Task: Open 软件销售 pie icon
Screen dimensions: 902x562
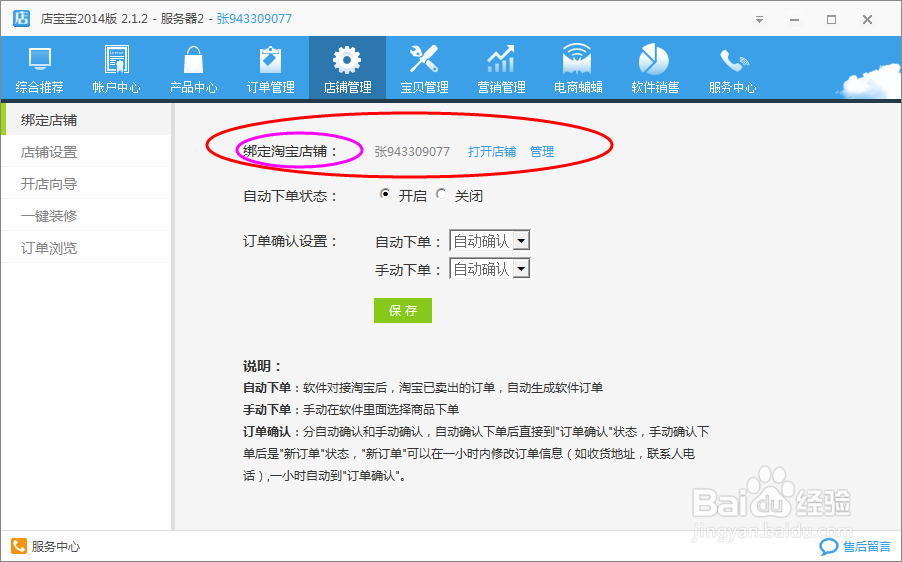Action: (654, 59)
